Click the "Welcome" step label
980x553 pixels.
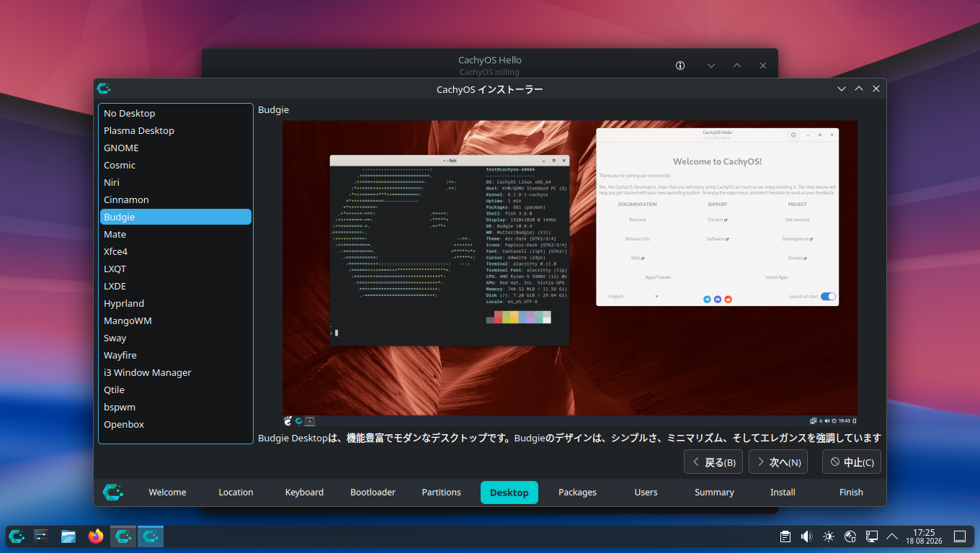pos(167,493)
